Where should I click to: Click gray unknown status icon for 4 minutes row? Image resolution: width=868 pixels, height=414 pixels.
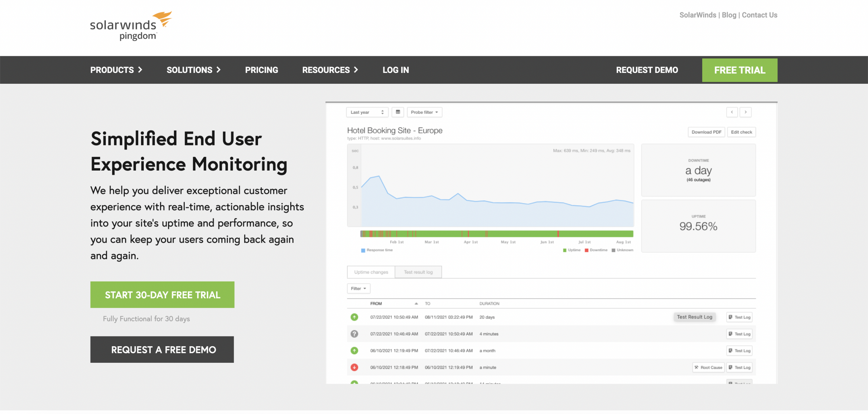tap(354, 334)
